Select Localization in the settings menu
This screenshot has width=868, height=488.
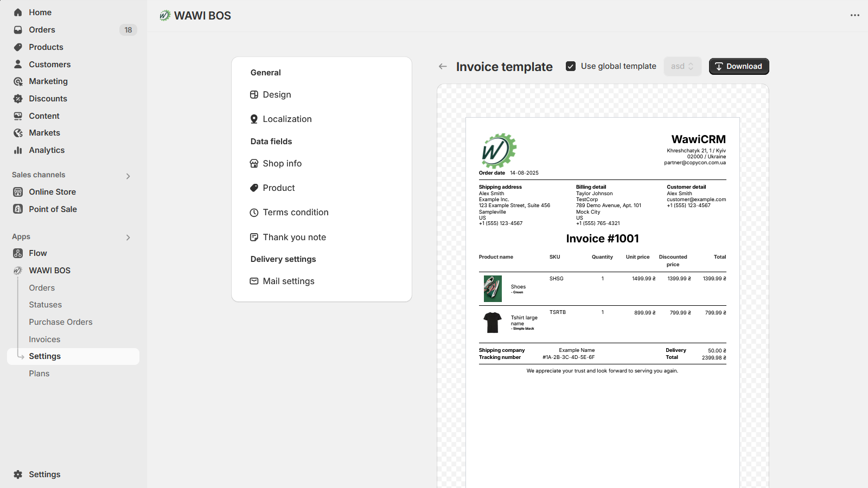(287, 119)
